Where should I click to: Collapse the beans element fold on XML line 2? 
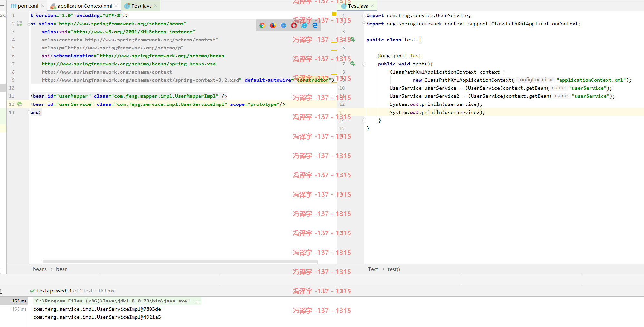click(x=29, y=24)
